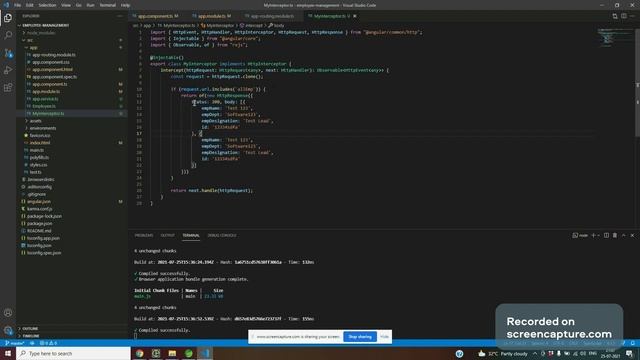
Task: Maximize the terminal panel with the up chevron
Action: (624, 235)
